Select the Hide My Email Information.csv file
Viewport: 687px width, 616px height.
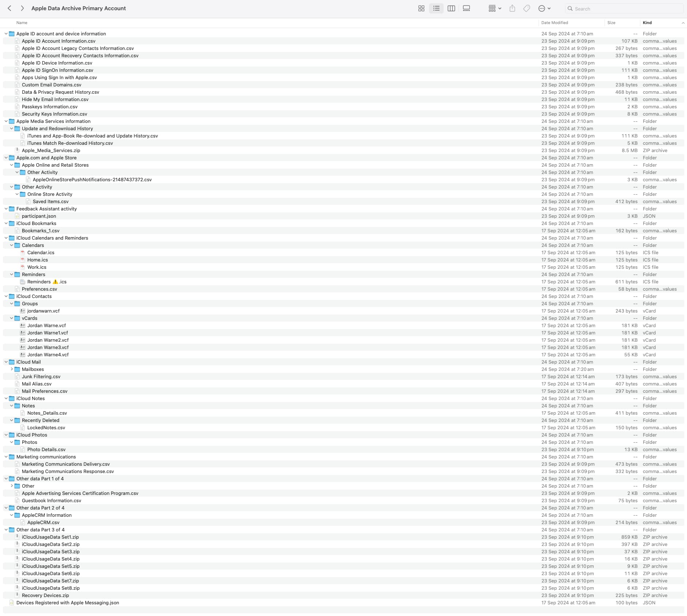[55, 100]
